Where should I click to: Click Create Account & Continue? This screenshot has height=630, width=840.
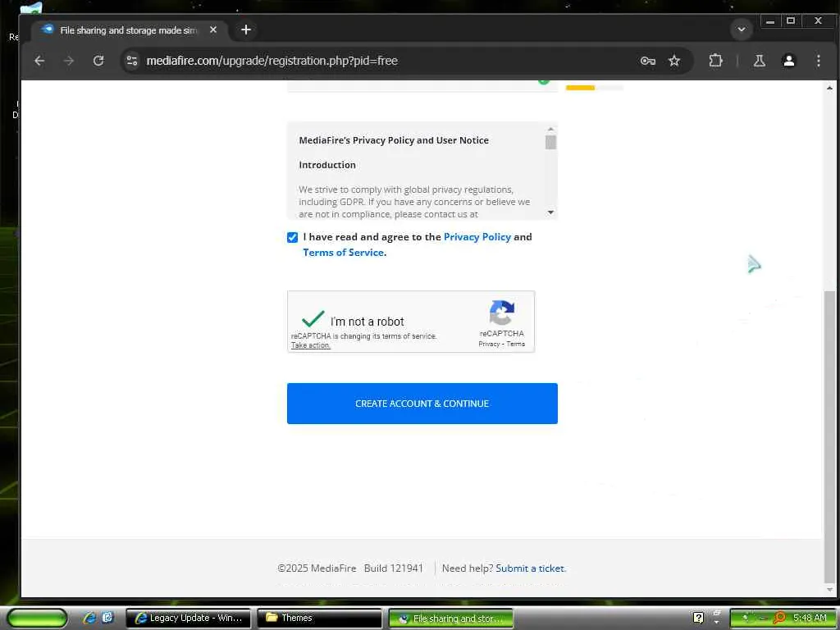tap(422, 404)
